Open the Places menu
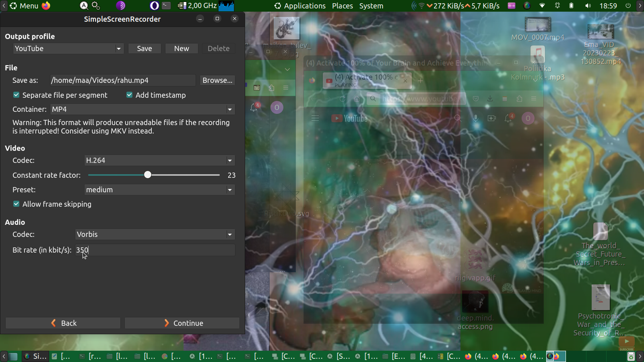 click(x=342, y=6)
